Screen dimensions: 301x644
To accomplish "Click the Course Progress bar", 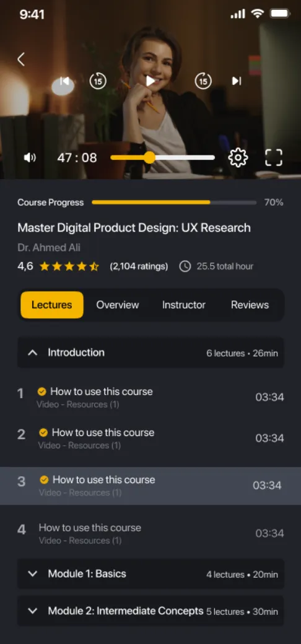I will pos(174,202).
